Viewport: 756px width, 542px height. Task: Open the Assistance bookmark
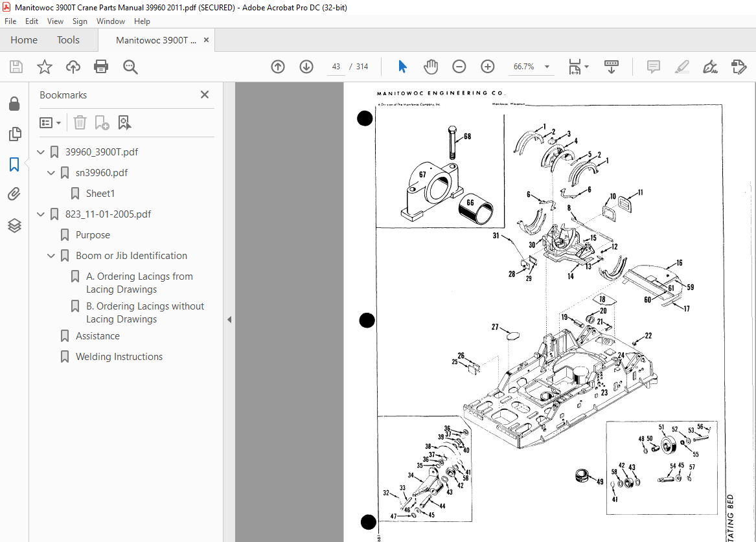coord(97,336)
